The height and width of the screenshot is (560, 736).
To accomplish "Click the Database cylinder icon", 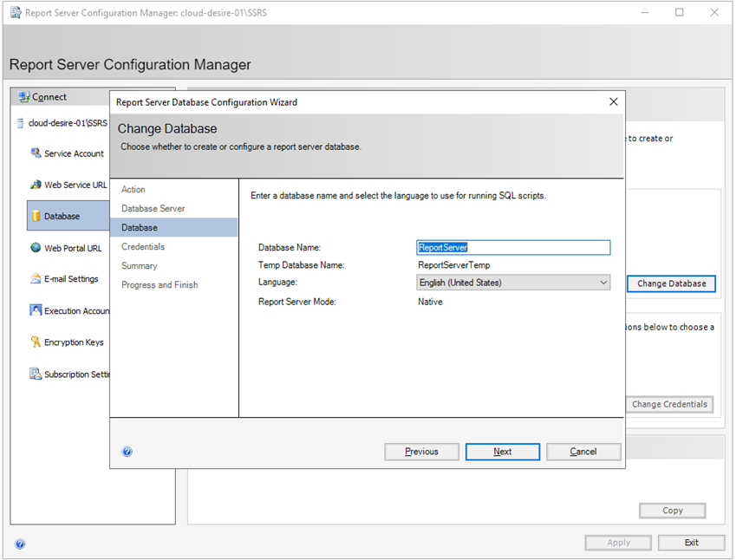I will click(x=36, y=216).
